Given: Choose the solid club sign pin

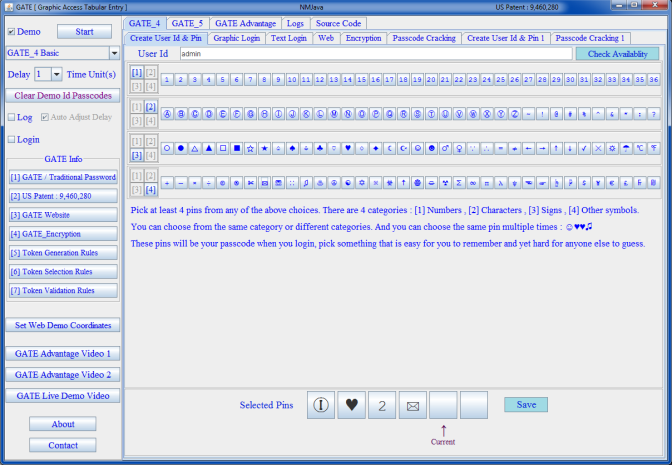Looking at the screenshot, I should (x=320, y=148).
